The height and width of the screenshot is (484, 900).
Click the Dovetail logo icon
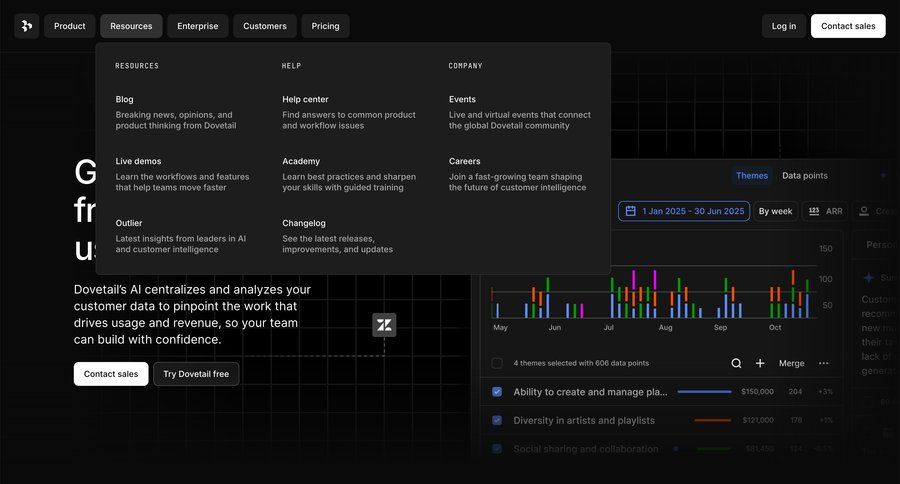(x=27, y=26)
